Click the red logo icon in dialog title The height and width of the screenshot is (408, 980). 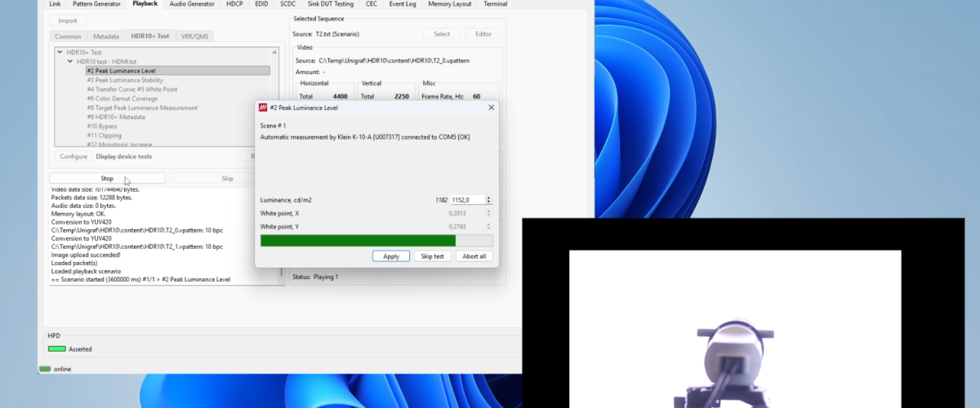[263, 107]
